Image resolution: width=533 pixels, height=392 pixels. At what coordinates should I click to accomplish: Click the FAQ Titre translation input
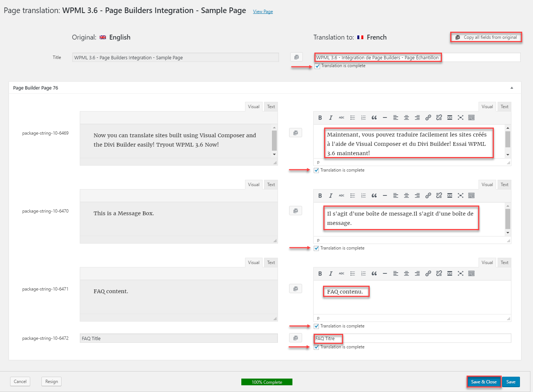coord(413,338)
